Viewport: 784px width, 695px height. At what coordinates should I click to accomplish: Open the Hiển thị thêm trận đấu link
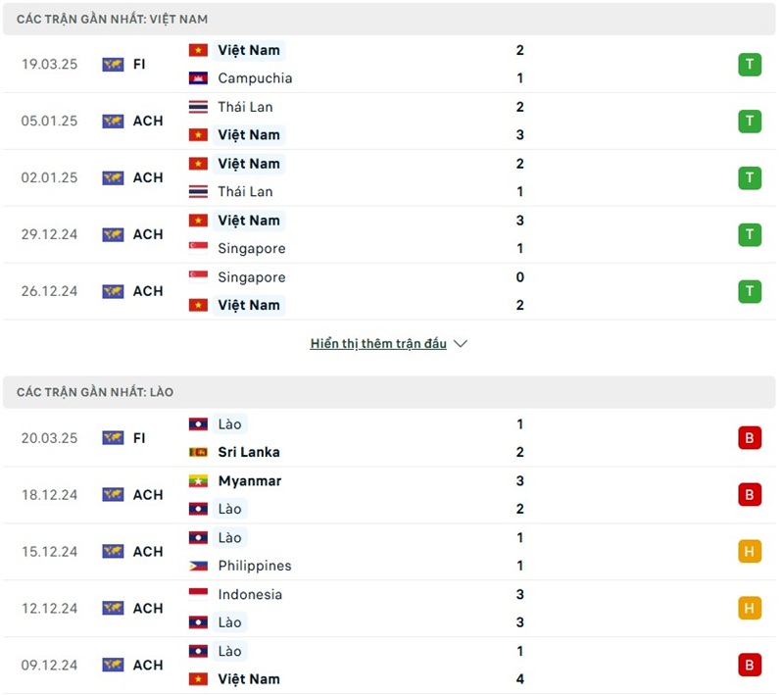click(x=378, y=344)
